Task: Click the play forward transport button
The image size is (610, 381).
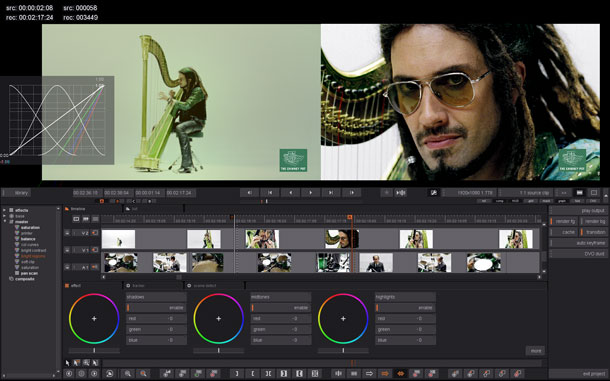Action: (x=310, y=193)
